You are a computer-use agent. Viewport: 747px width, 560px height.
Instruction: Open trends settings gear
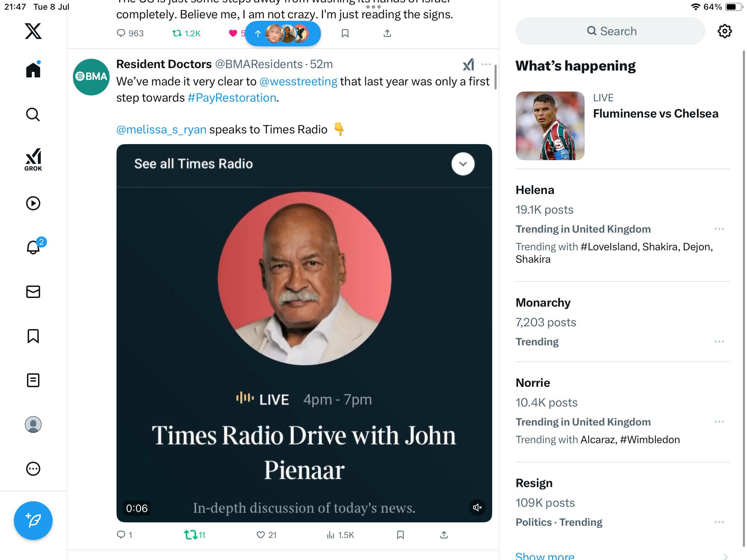(x=725, y=31)
